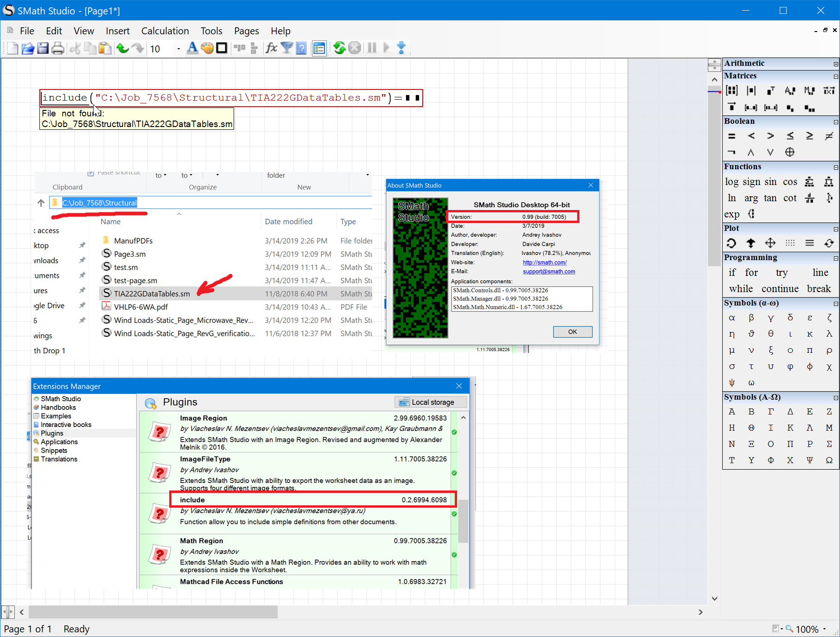Click the Print toolbar icon

click(x=58, y=48)
